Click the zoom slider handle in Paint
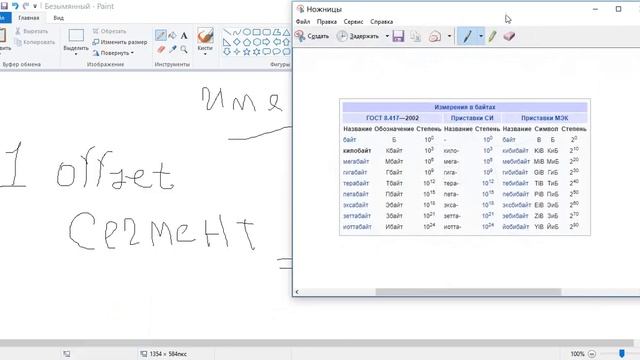 click(621, 353)
